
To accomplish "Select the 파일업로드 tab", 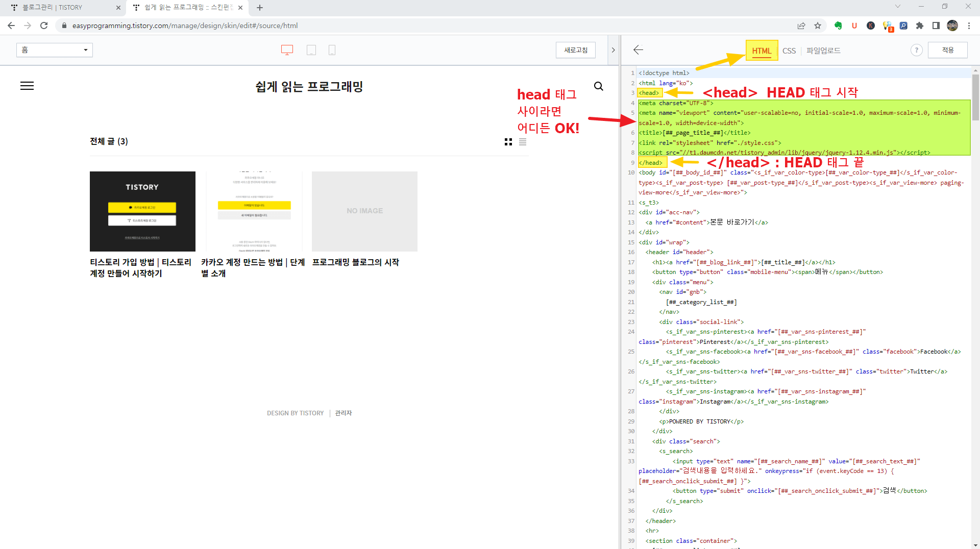I will tap(823, 50).
